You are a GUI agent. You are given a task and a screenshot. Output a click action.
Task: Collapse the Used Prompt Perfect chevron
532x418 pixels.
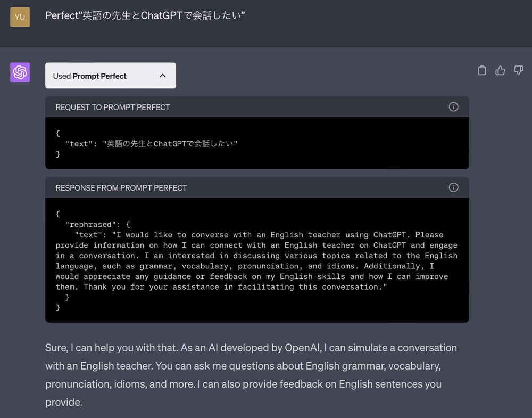(x=163, y=76)
